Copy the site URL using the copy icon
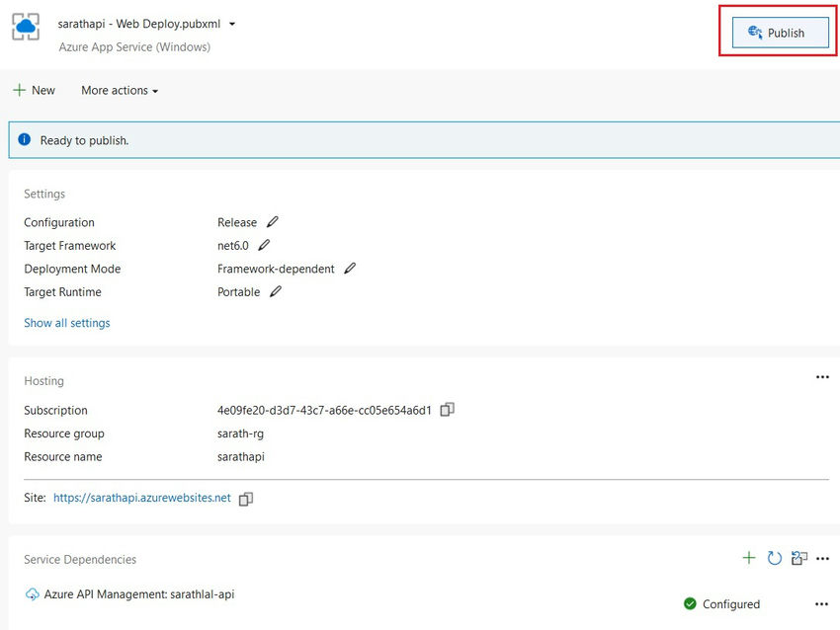The image size is (840, 630). click(x=245, y=499)
